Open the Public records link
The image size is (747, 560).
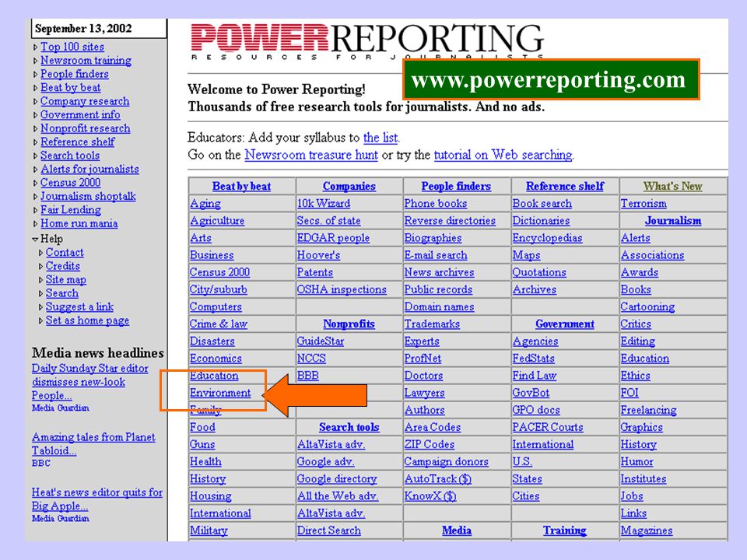[x=438, y=289]
